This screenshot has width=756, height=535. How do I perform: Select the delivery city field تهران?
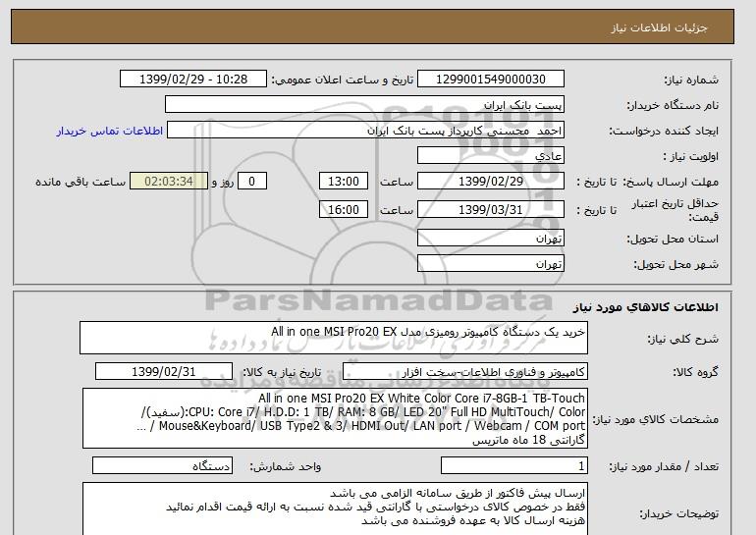[490, 264]
